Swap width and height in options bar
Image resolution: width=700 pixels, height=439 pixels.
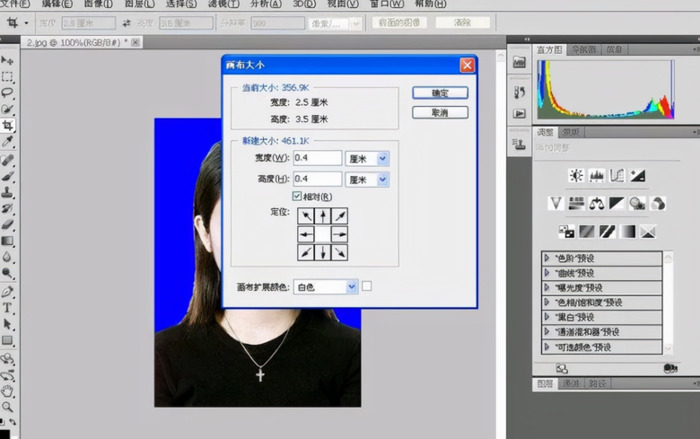click(127, 23)
